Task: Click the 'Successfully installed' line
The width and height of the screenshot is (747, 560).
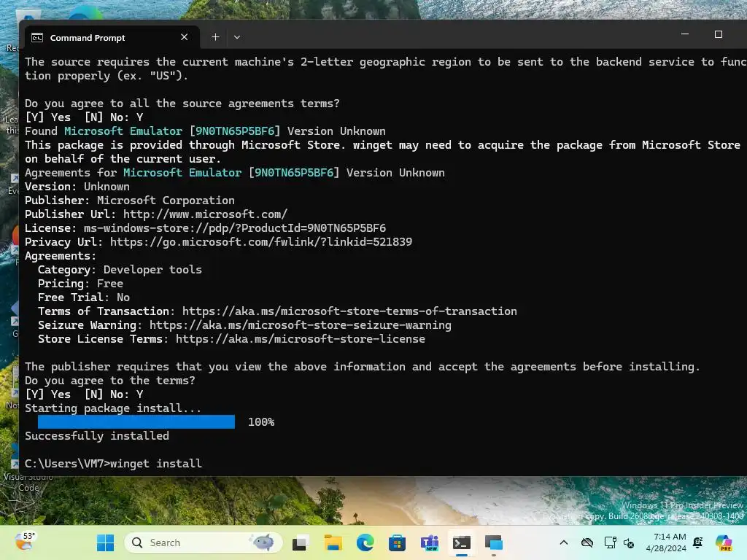Action: pyautogui.click(x=97, y=436)
